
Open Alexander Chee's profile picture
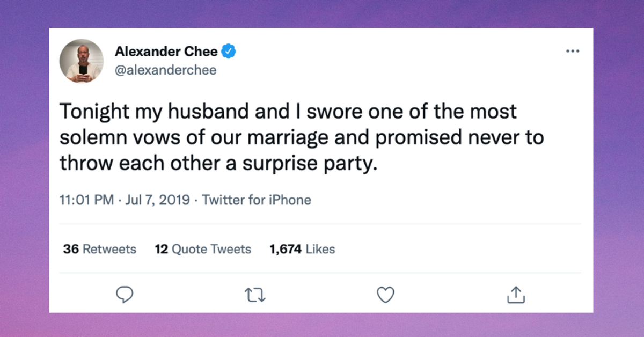tap(82, 61)
